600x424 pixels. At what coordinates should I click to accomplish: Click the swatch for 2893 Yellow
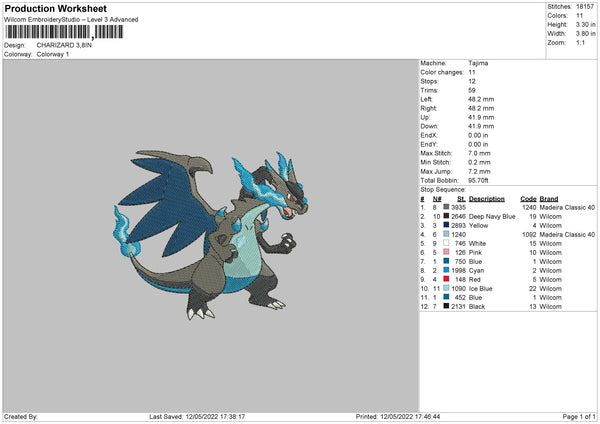446,225
